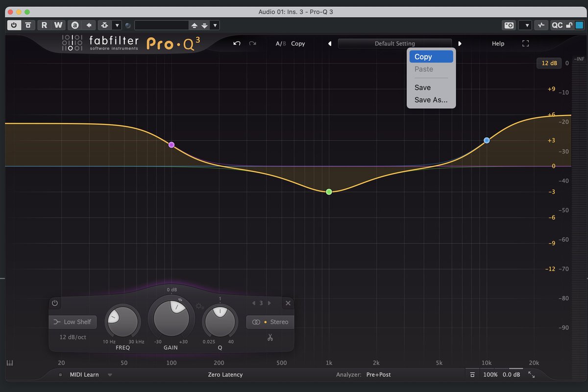This screenshot has width=588, height=392.
Task: Click the gain-Q interaction gear icon
Action: point(199,306)
